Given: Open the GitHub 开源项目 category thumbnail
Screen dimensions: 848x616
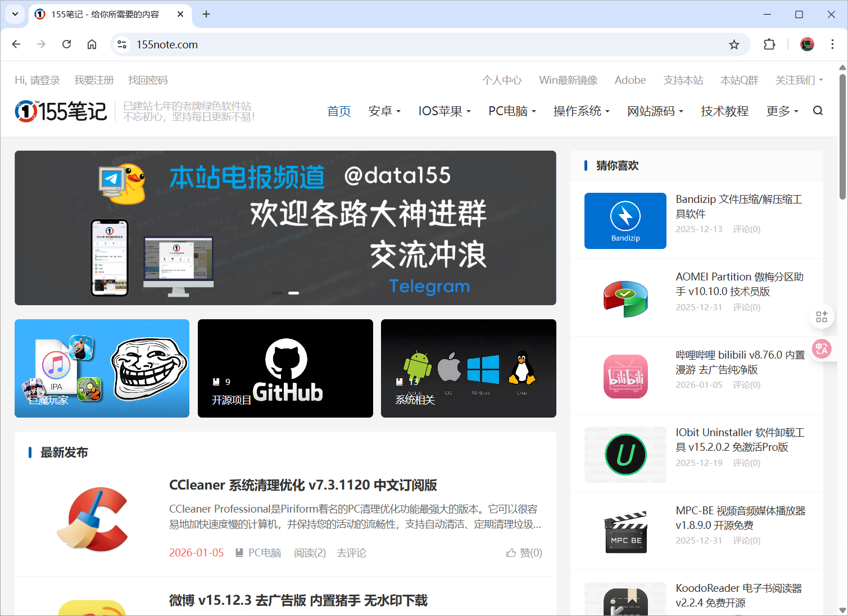Looking at the screenshot, I should tap(285, 369).
